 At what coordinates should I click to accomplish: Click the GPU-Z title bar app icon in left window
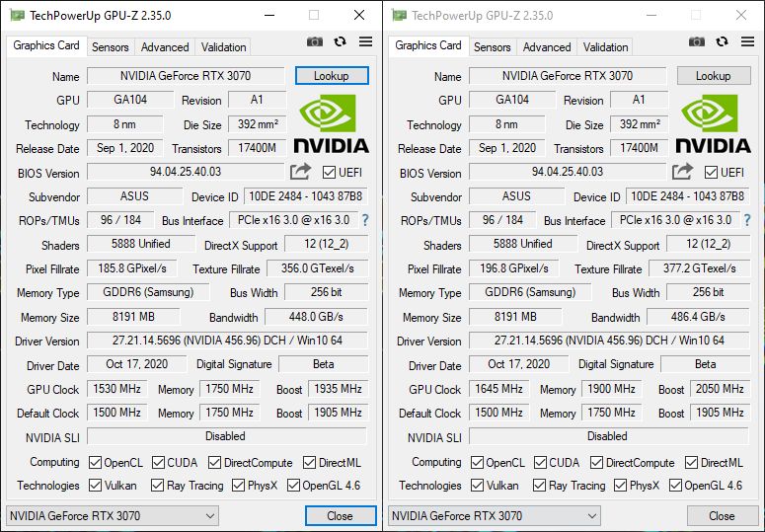(18, 16)
